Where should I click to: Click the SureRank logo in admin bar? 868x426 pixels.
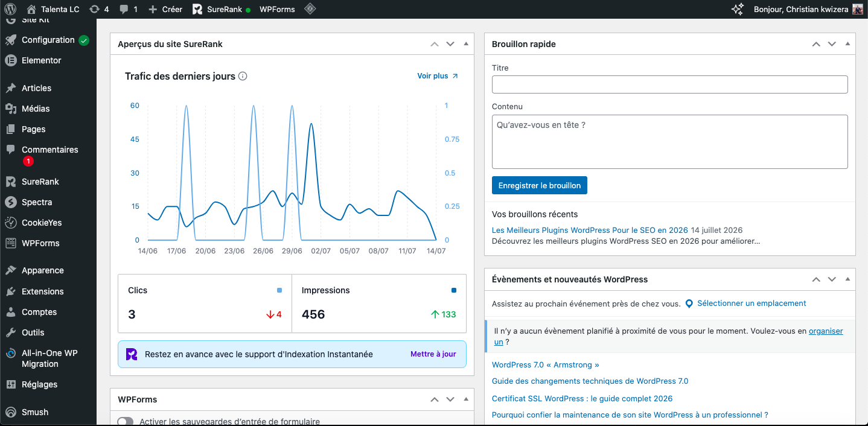point(197,9)
